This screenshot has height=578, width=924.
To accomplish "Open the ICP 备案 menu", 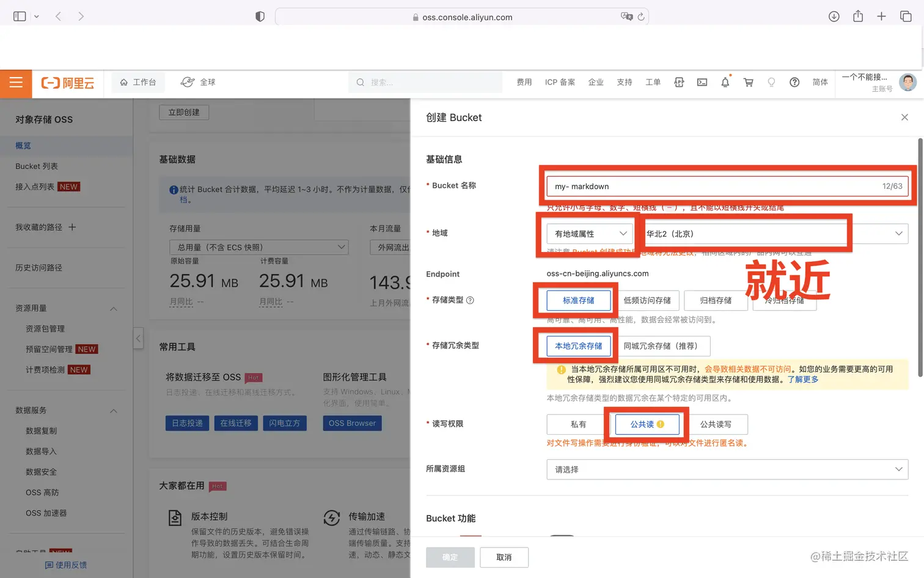I will click(560, 82).
